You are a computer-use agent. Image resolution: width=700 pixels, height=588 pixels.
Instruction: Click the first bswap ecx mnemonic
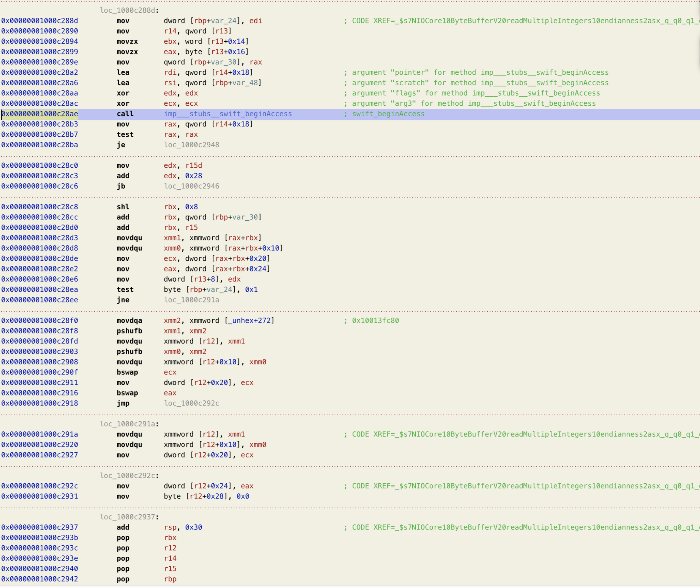point(127,372)
